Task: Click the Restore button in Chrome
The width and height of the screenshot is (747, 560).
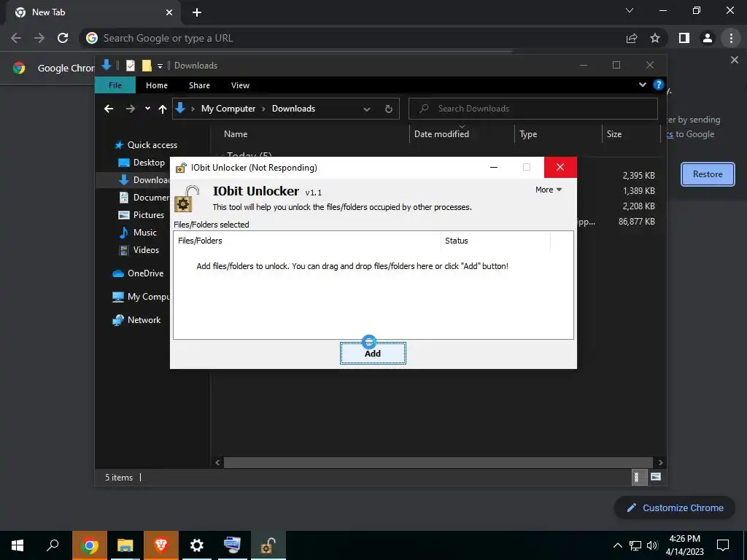Action: coord(708,174)
